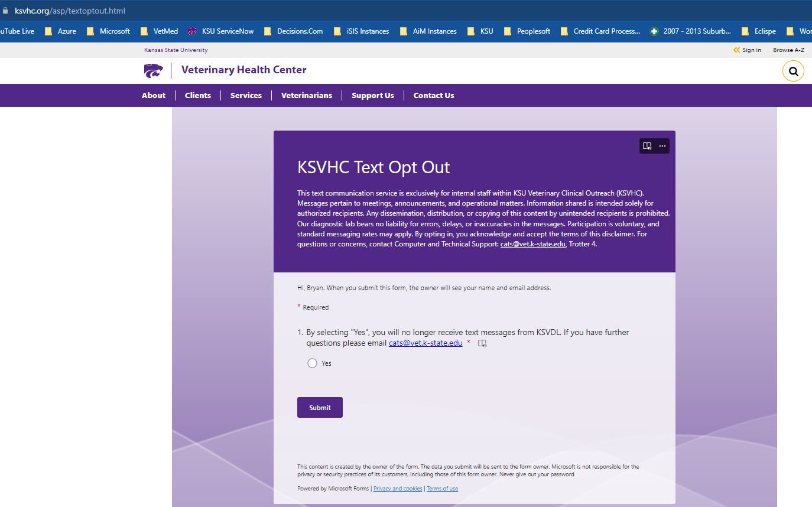Open the VetMed bookmark folder
Viewport: 812px width, 507px height.
pos(159,31)
